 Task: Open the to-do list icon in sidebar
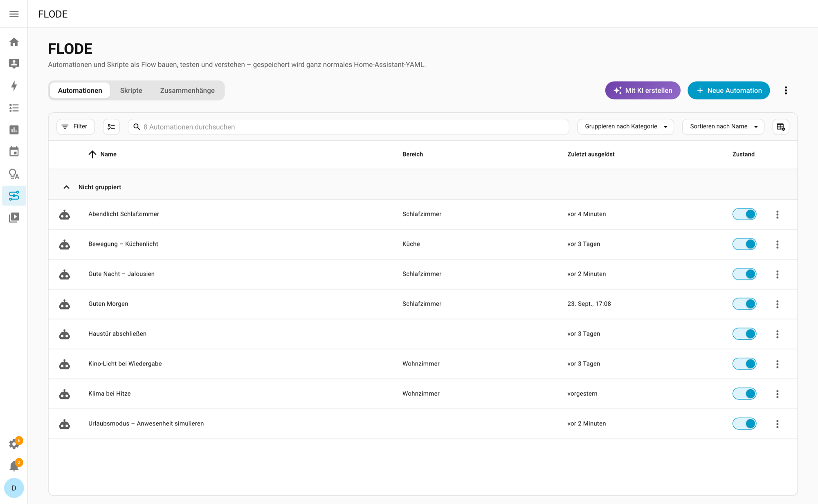coord(14,108)
